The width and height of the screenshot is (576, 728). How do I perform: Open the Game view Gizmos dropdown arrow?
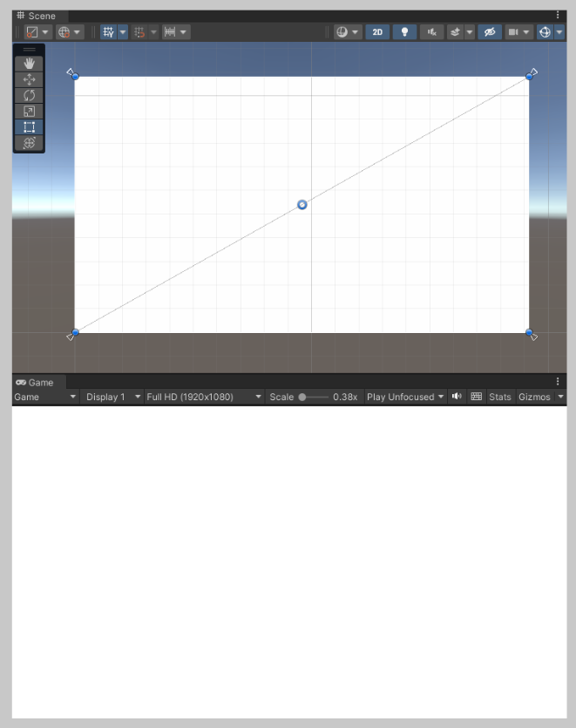point(560,397)
